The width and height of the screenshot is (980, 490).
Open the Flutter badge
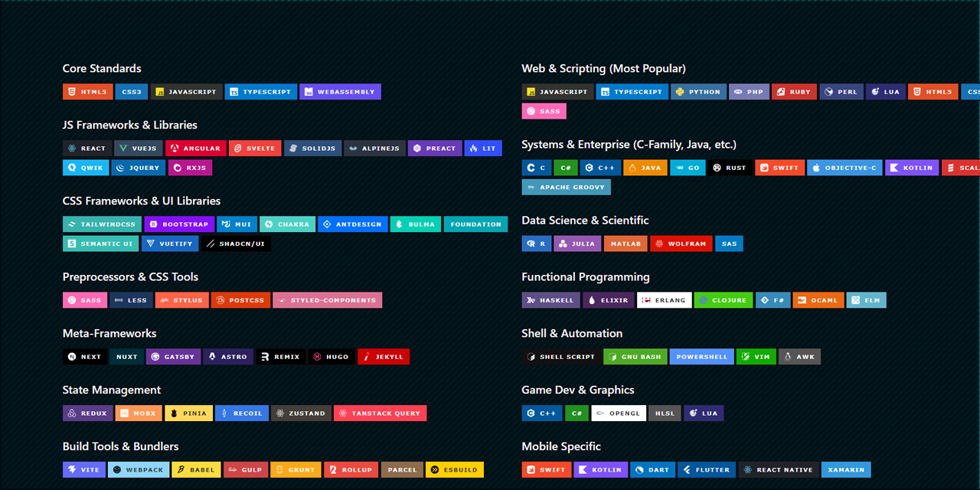click(x=707, y=470)
